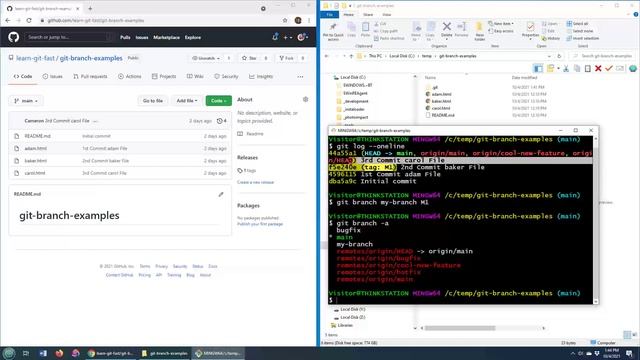Open the View tab in Explorer ribbon

tap(386, 14)
